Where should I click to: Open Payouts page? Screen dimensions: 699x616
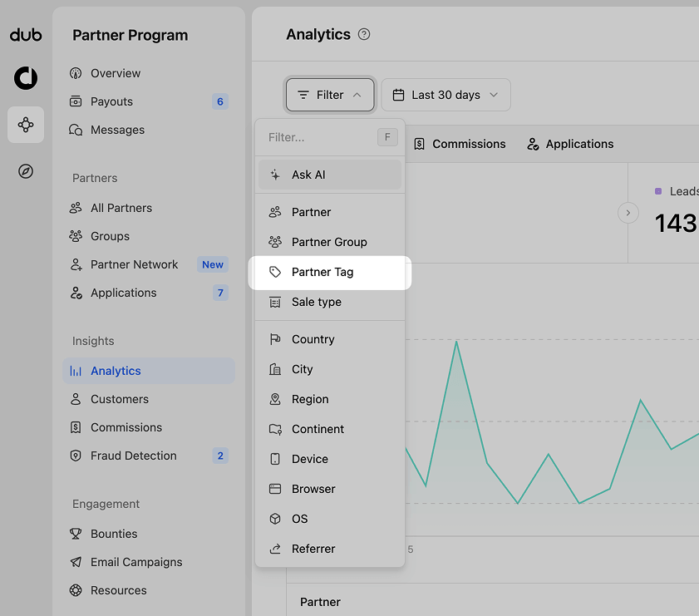coord(149,101)
